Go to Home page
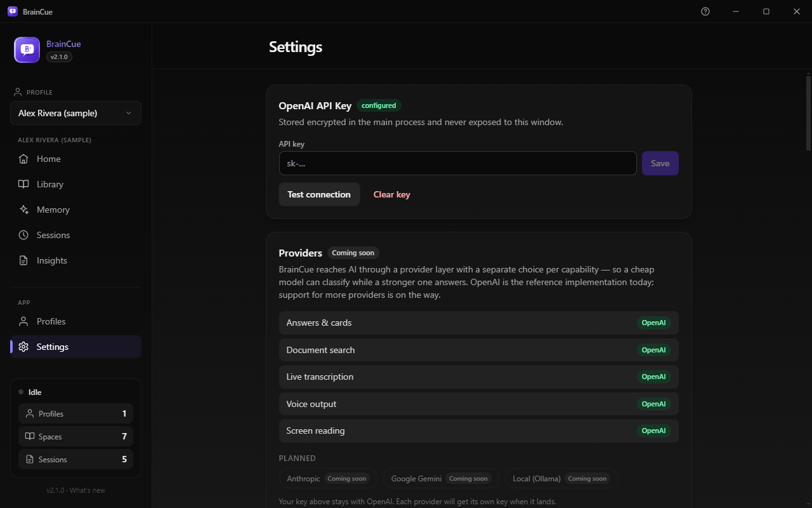 coord(75,159)
